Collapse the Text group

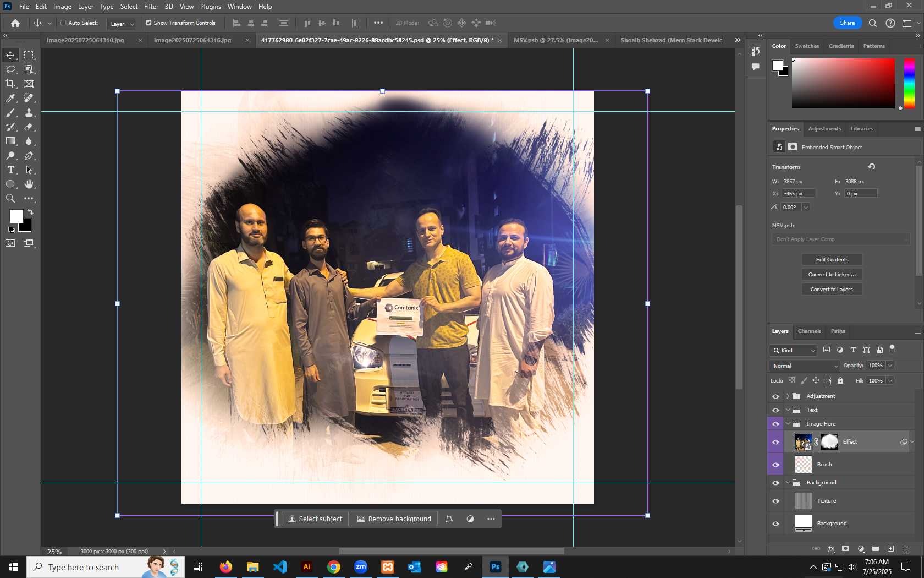pyautogui.click(x=788, y=410)
